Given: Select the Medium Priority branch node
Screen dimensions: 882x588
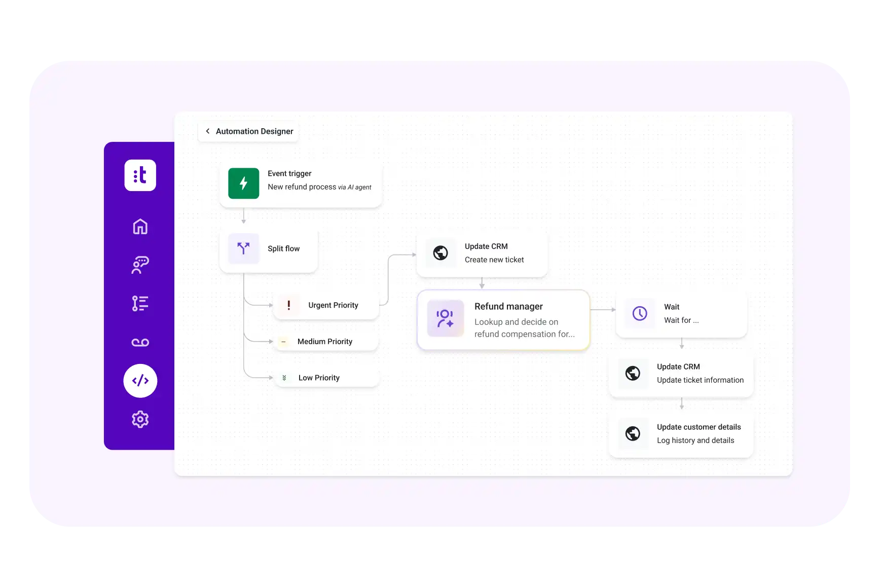Looking at the screenshot, I should pos(325,341).
